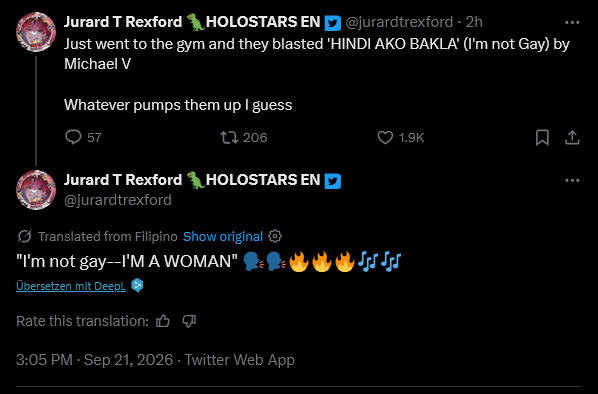Image resolution: width=598 pixels, height=394 pixels.
Task: Click the Jurard T Rexford name on the first tweet
Action: [123, 22]
